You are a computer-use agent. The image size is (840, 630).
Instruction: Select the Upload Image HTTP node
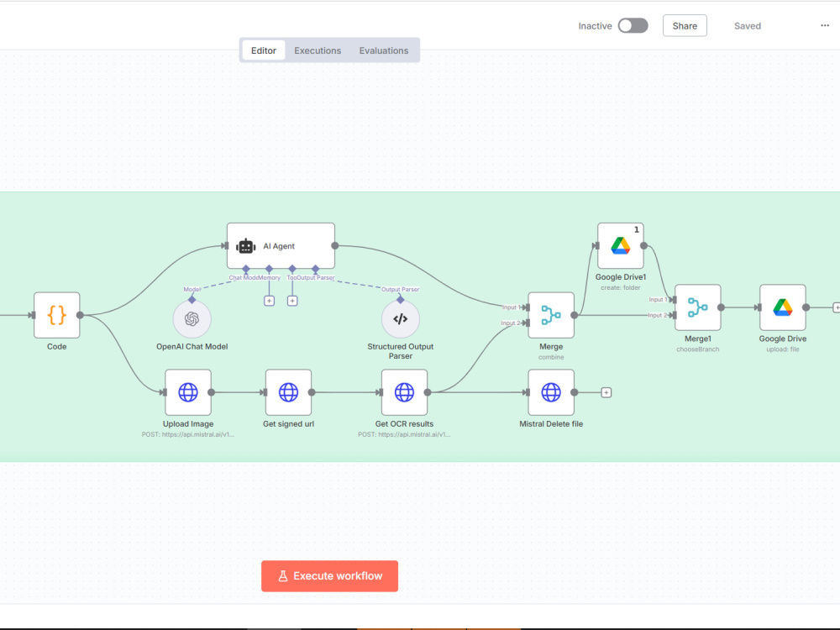pos(188,392)
